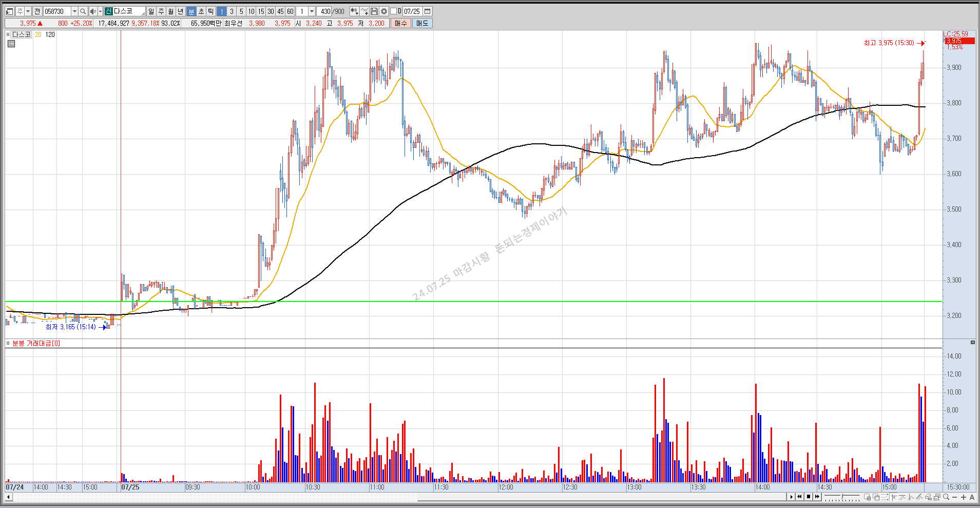Click the 매도 sell button
The image size is (980, 508).
pyautogui.click(x=422, y=23)
